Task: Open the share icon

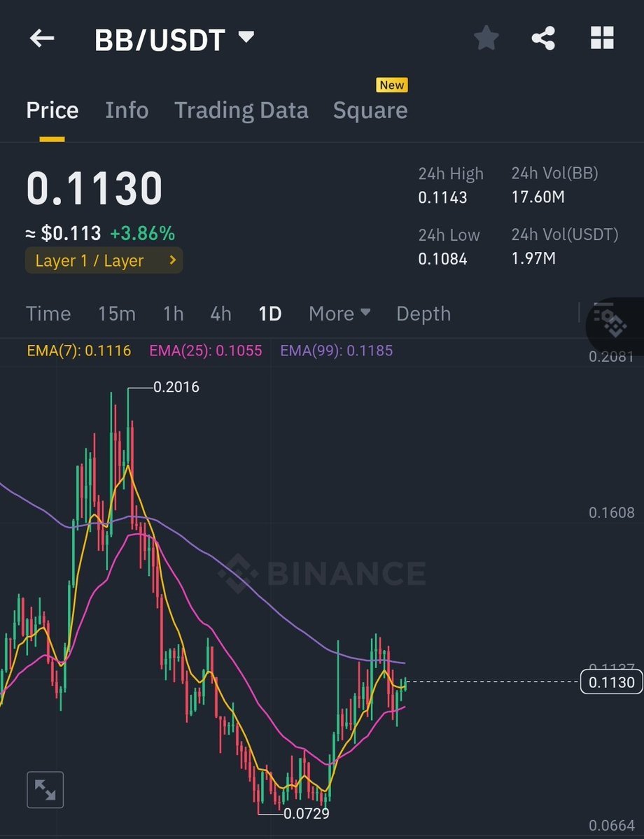Action: tap(542, 38)
